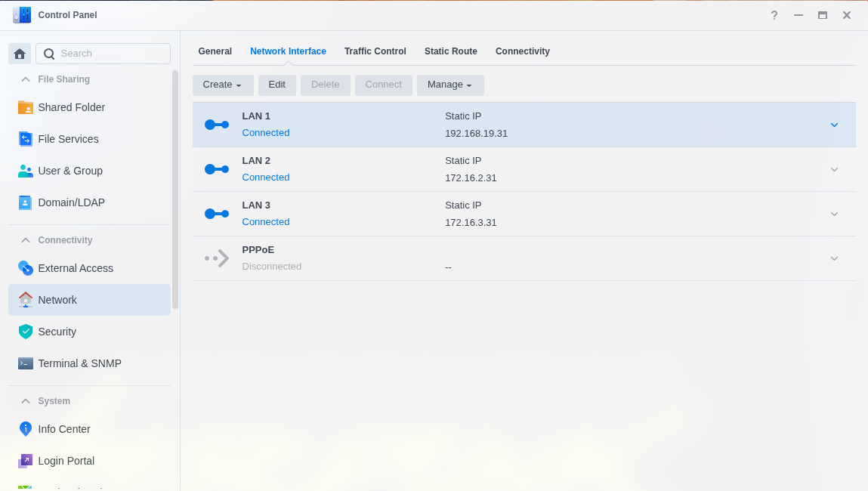This screenshot has width=868, height=491.
Task: Click the PPPoE Disconnected status text
Action: [x=272, y=267]
